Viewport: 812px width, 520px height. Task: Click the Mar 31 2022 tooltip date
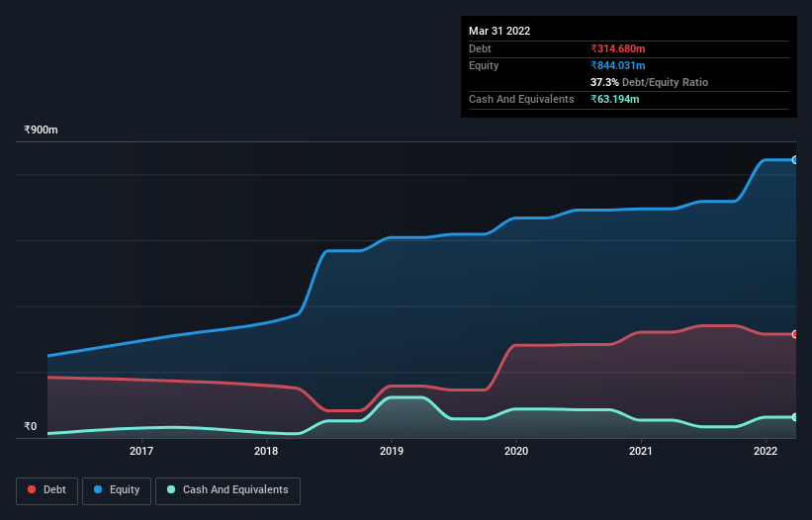499,31
